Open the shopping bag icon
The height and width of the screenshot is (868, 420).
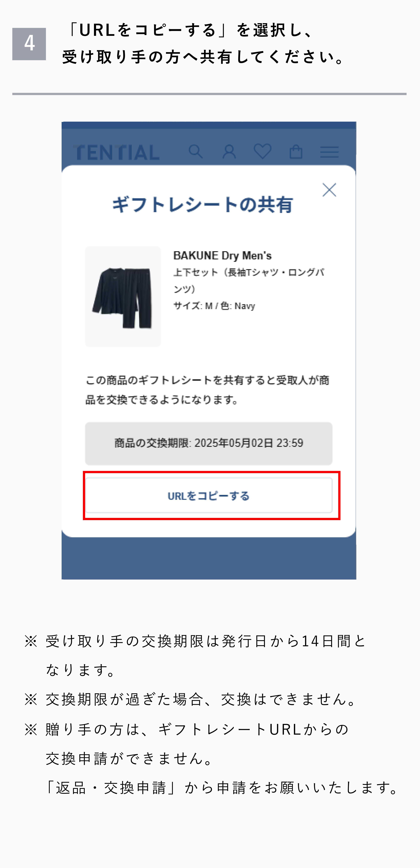tap(296, 152)
